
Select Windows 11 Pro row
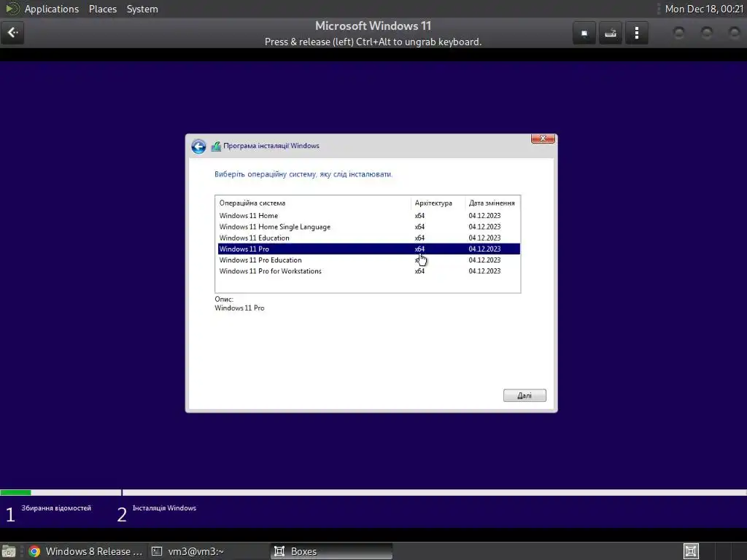[x=368, y=249]
